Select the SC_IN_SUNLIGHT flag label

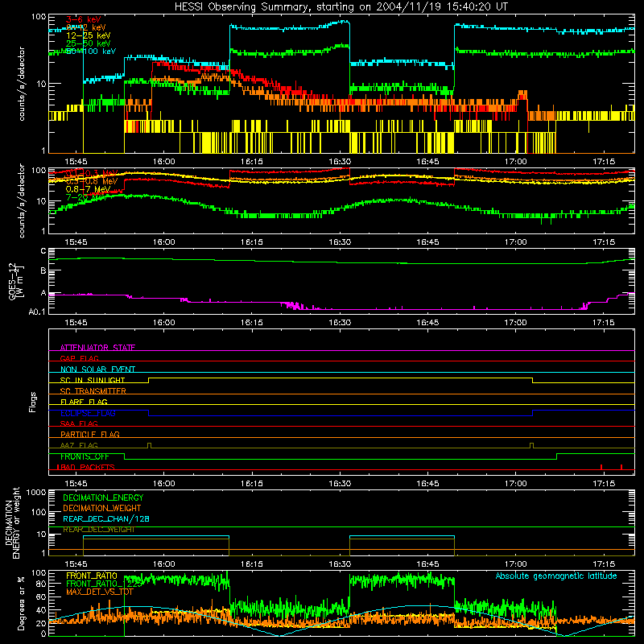92,380
